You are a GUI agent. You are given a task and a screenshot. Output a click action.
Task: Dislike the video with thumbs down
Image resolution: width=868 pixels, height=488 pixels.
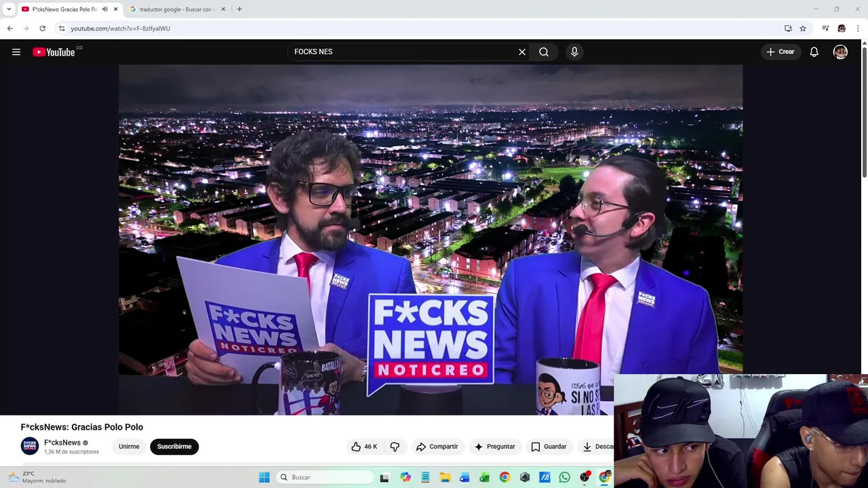coord(395,447)
